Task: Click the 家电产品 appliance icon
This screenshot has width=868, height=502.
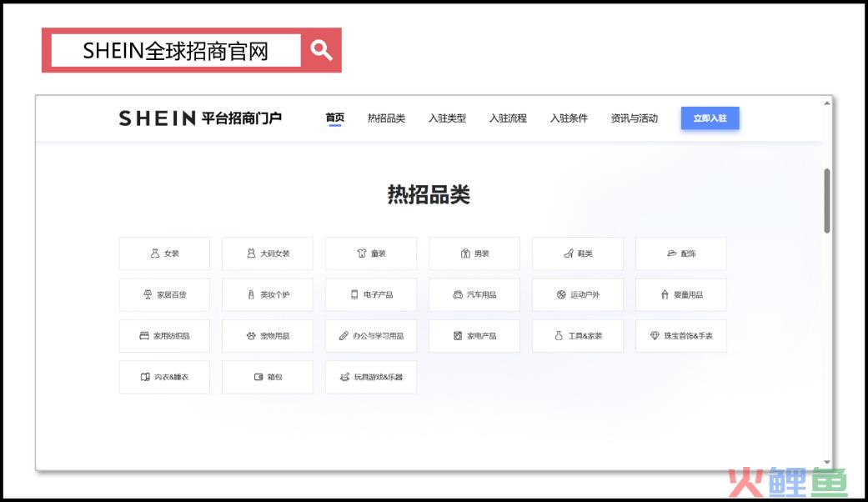Action: pos(458,335)
